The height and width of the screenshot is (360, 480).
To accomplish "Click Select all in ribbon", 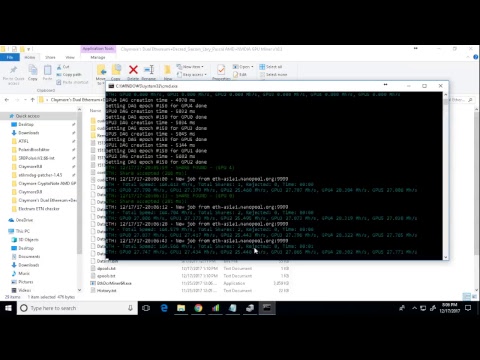I will [x=271, y=67].
